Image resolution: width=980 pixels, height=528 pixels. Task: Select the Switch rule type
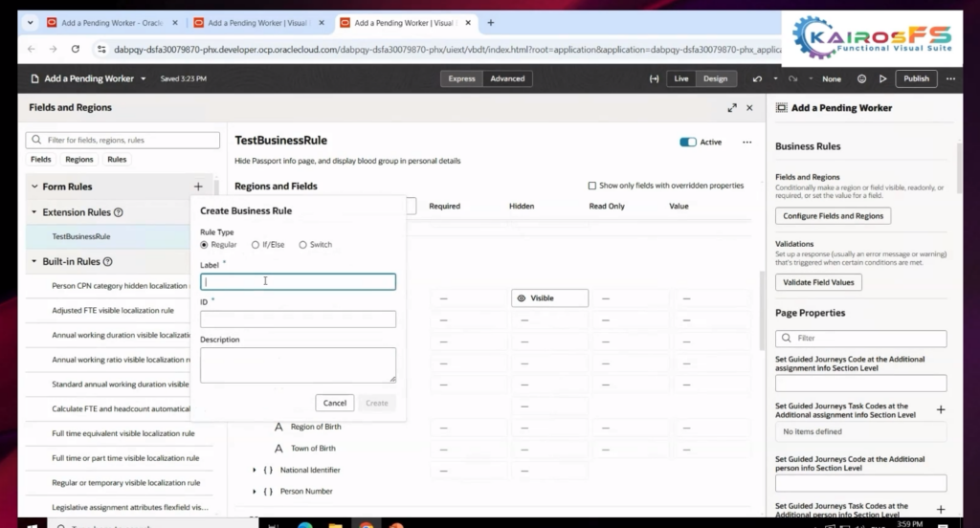point(303,245)
